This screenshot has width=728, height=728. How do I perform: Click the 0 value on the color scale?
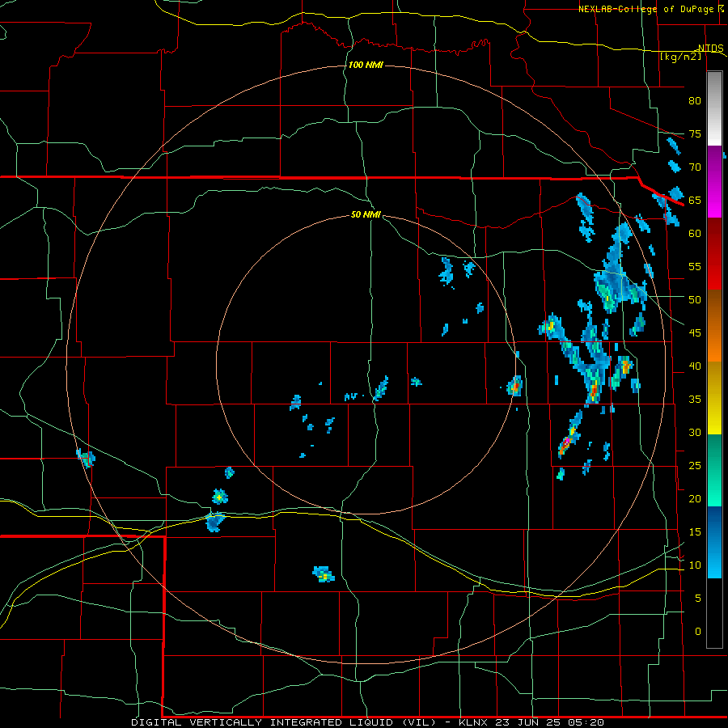[x=698, y=632]
